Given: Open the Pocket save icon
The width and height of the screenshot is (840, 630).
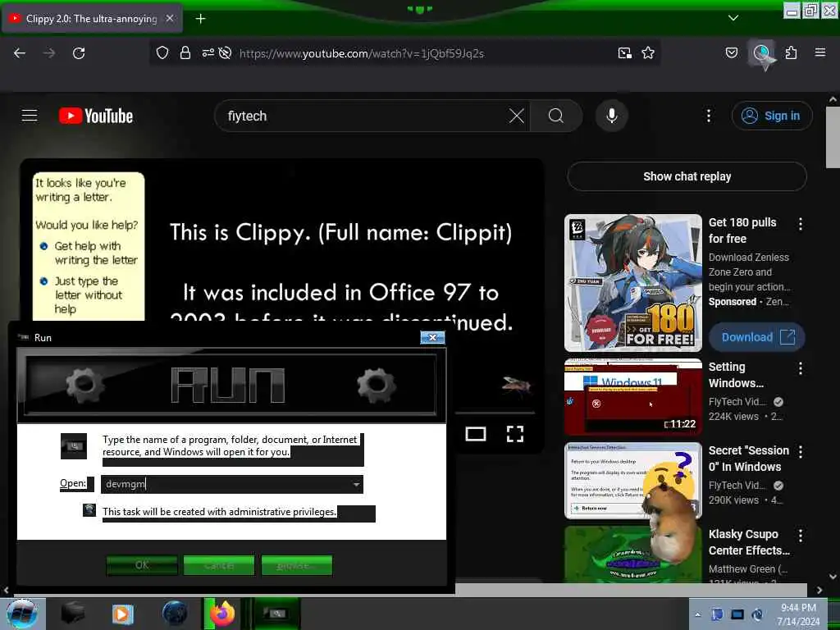Looking at the screenshot, I should point(732,53).
